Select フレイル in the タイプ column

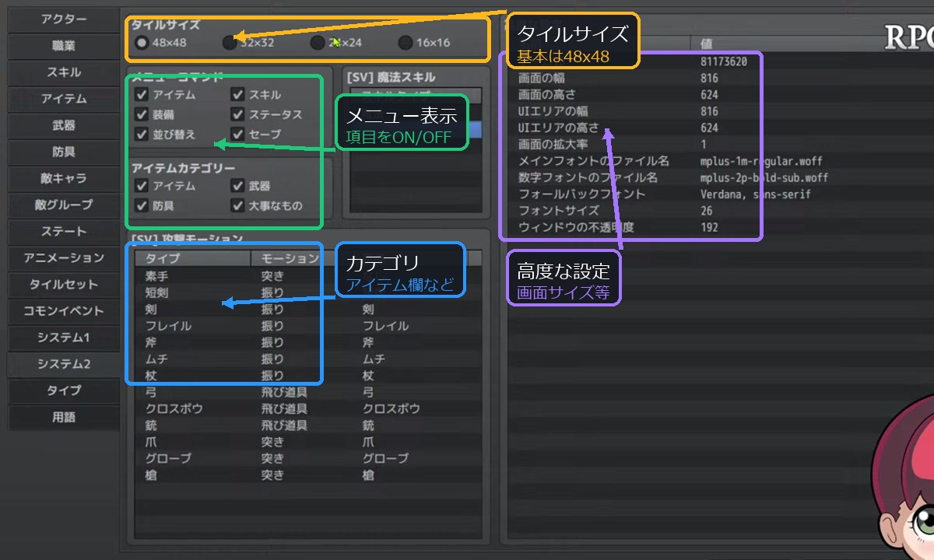(x=168, y=326)
